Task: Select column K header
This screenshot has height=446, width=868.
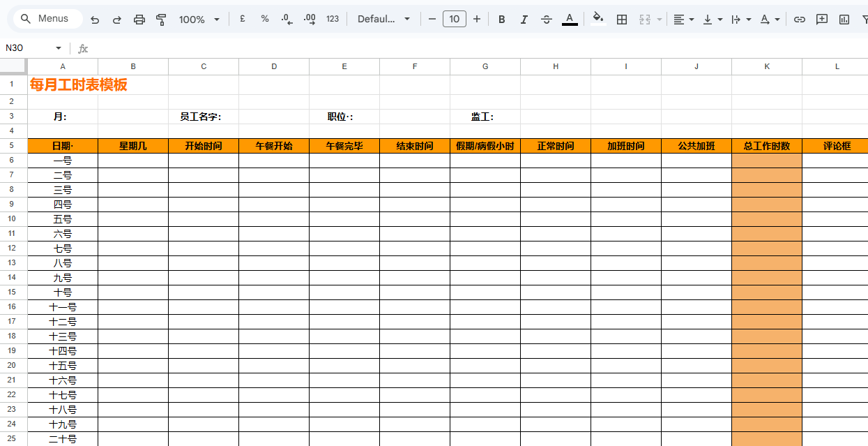Action: [x=767, y=66]
